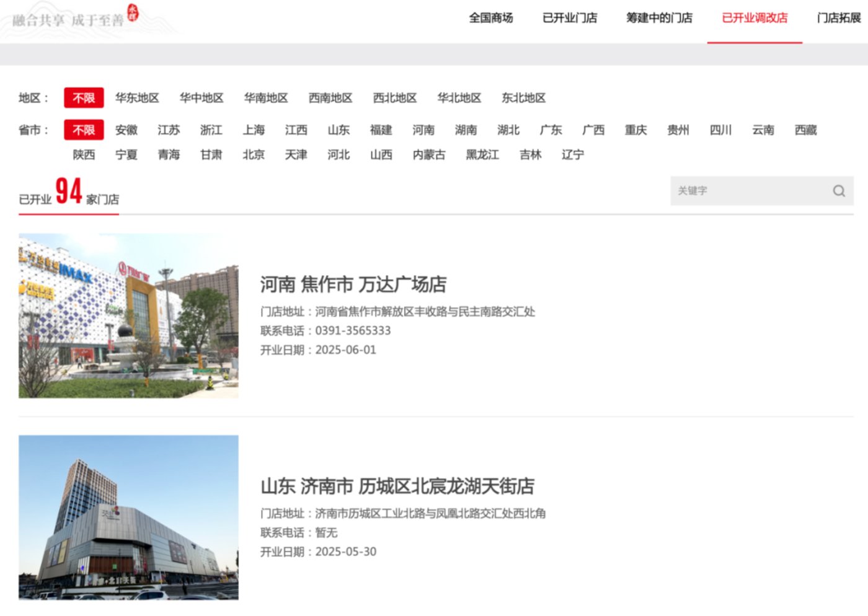The height and width of the screenshot is (616, 868).
Task: Open 筹建中的门店 navigation tab
Action: point(659,18)
